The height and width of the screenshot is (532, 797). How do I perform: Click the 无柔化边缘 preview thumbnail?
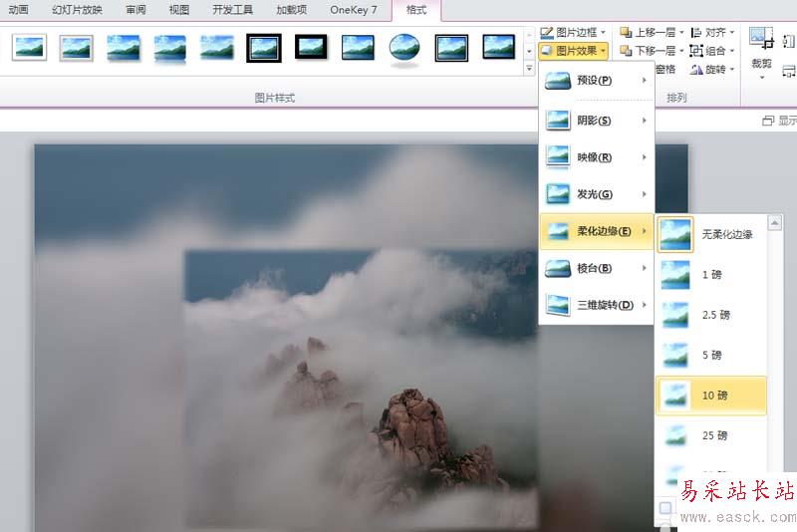tap(675, 234)
